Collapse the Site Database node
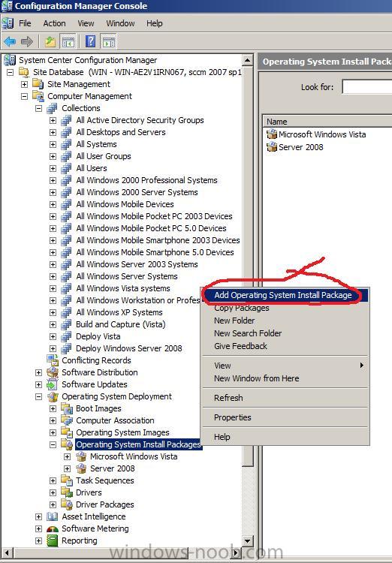Image resolution: width=392 pixels, height=563 pixels. click(x=10, y=72)
